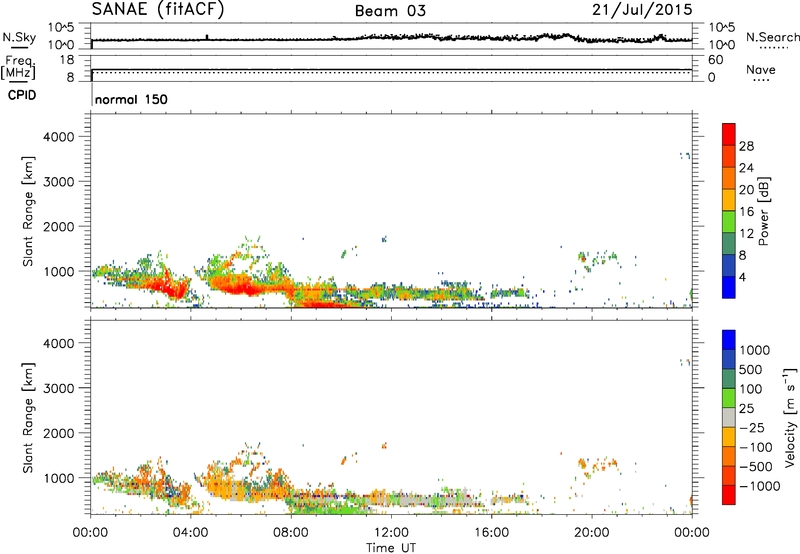Click the 60 tick on Nave axis
The width and height of the screenshot is (800, 554).
[x=715, y=60]
